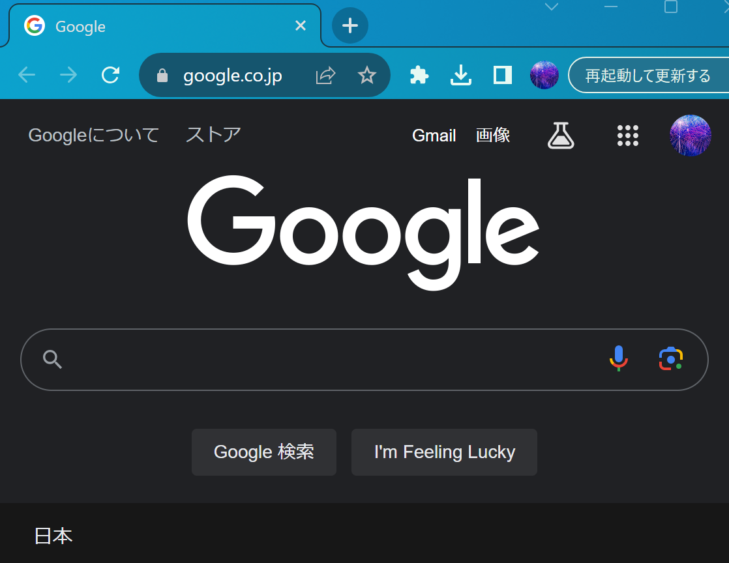This screenshot has width=729, height=563.
Task: Click I'm Feeling Lucky button
Action: tap(444, 452)
